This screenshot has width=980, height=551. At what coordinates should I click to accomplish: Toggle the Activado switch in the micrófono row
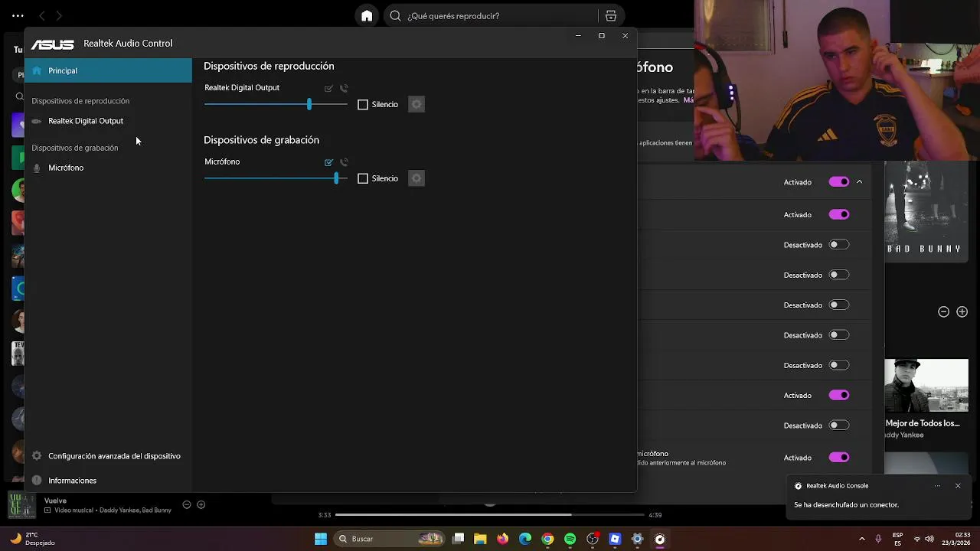pos(839,458)
